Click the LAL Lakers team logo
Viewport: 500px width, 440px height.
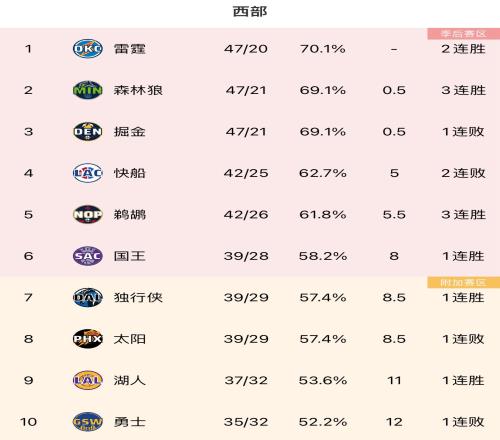coord(88,380)
